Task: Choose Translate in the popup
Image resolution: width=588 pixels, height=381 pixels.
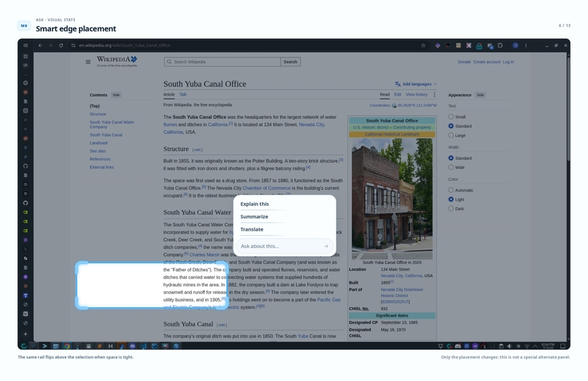Action: tap(252, 229)
